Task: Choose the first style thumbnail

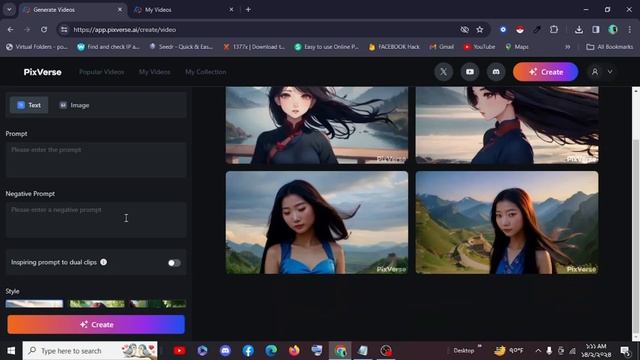Action: pos(34,303)
